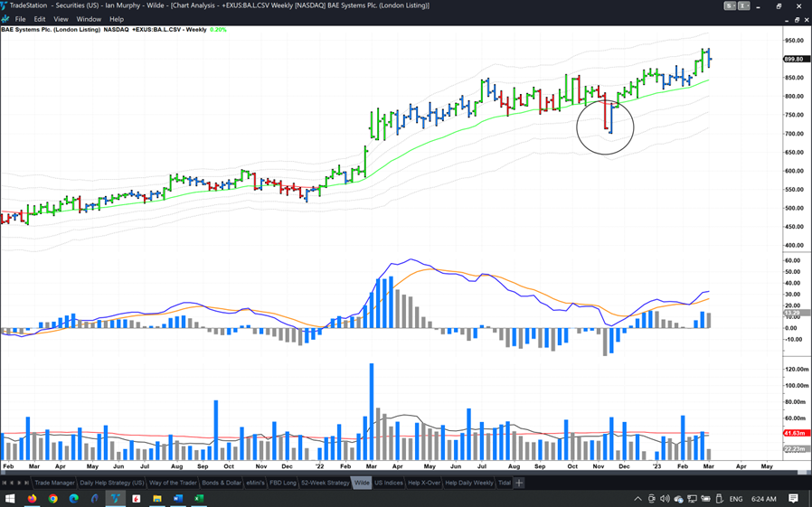Click the red-and-white app taskbar icon
This screenshot has height=507, width=812.
pos(137,499)
